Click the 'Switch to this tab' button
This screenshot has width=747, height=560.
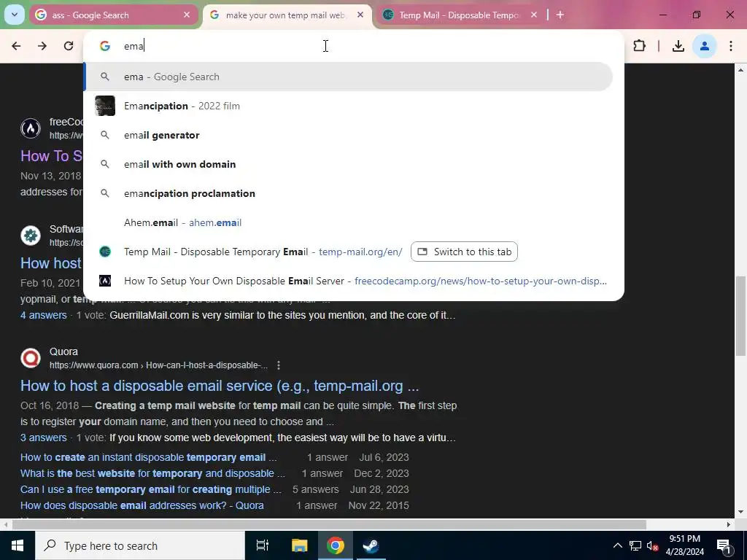click(x=464, y=252)
